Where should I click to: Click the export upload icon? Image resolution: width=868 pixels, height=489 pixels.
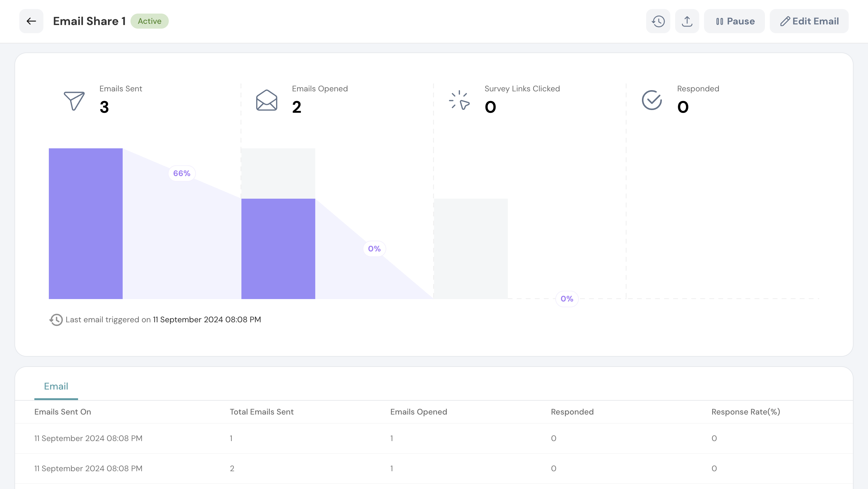[x=687, y=21]
